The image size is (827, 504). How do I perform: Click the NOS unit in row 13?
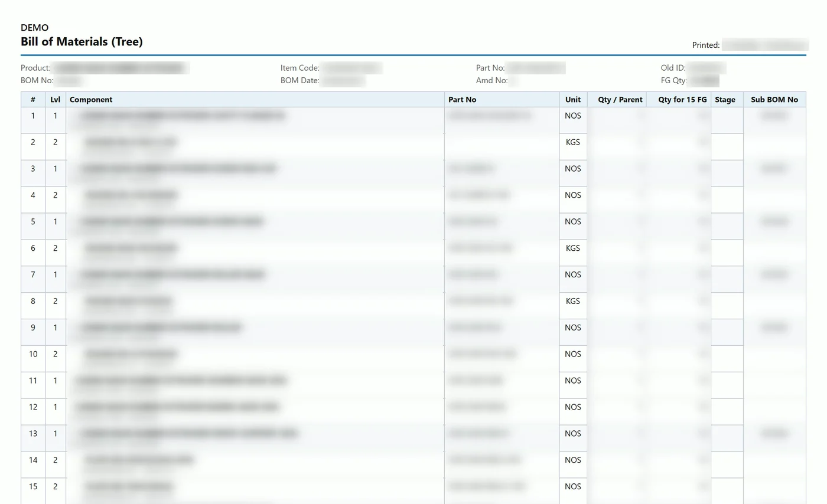click(573, 434)
